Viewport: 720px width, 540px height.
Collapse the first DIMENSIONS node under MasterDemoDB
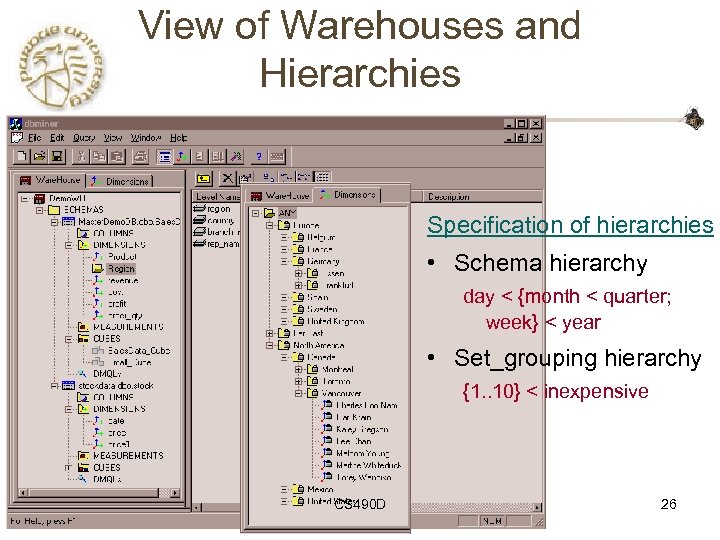coord(68,245)
